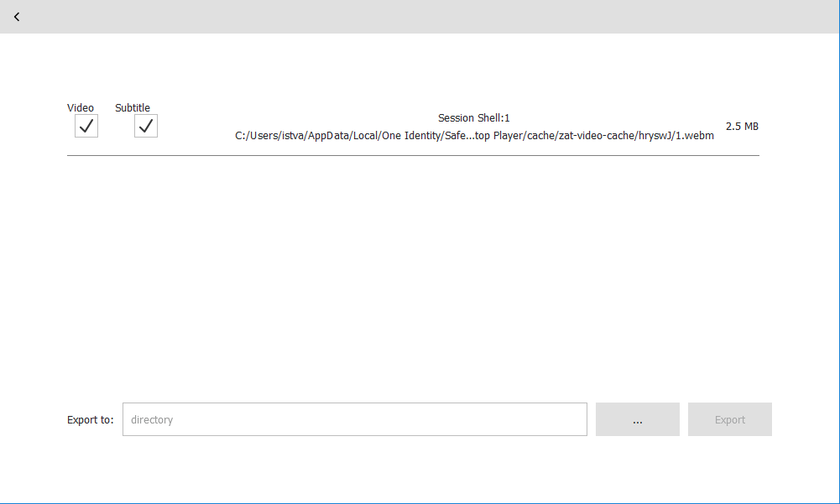This screenshot has height=504, width=840.
Task: Uncheck the Subtitle checkbox
Action: coord(146,126)
